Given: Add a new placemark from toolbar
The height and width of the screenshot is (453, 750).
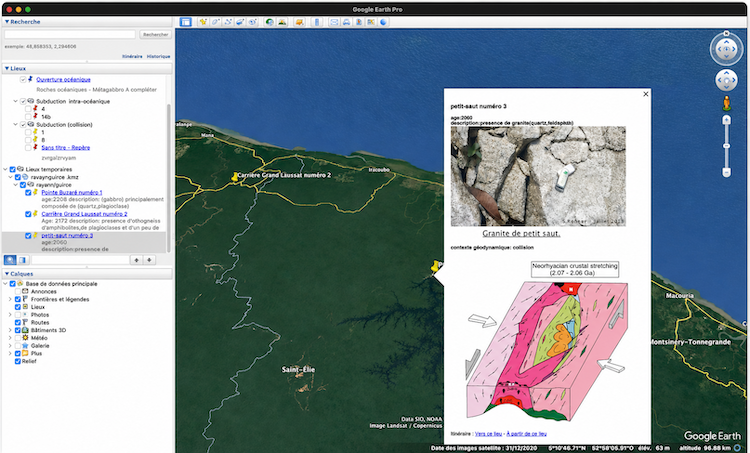Looking at the screenshot, I should click(x=203, y=22).
